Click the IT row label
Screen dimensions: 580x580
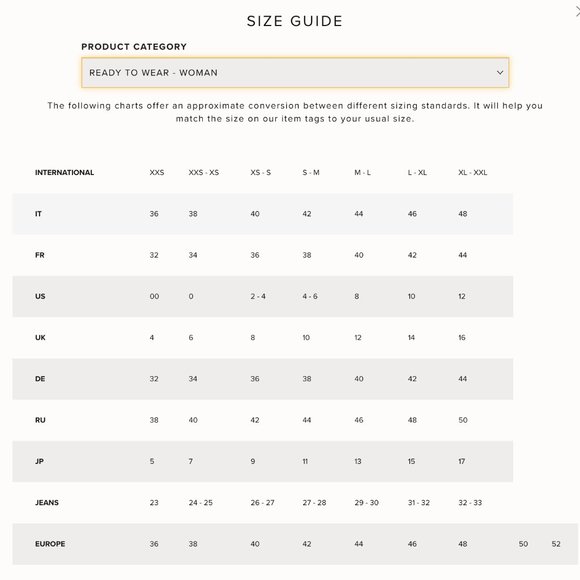point(38,214)
